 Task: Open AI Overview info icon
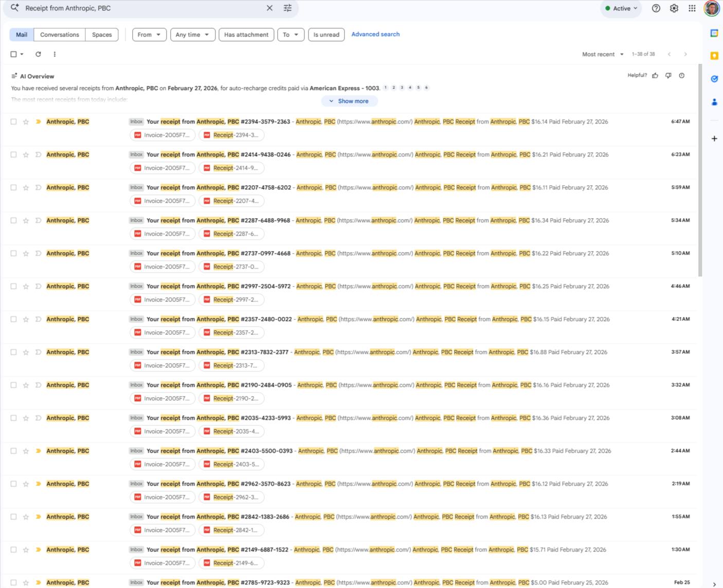point(682,76)
